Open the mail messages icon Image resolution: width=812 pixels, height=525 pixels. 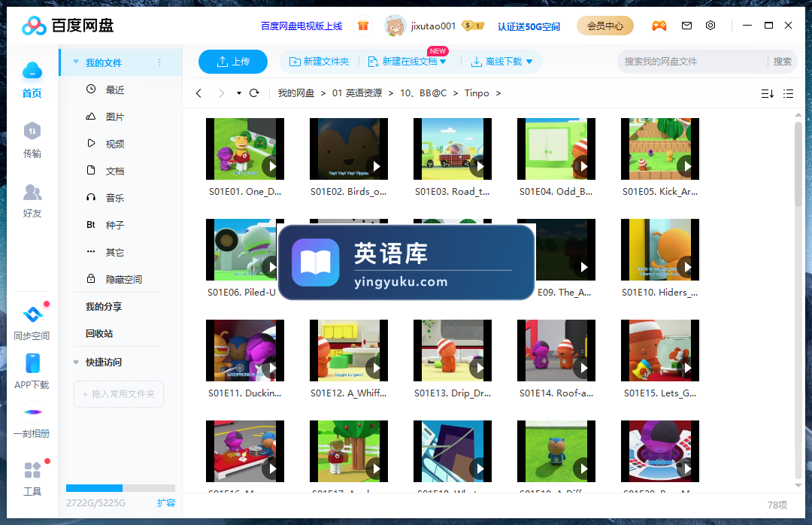pos(686,26)
